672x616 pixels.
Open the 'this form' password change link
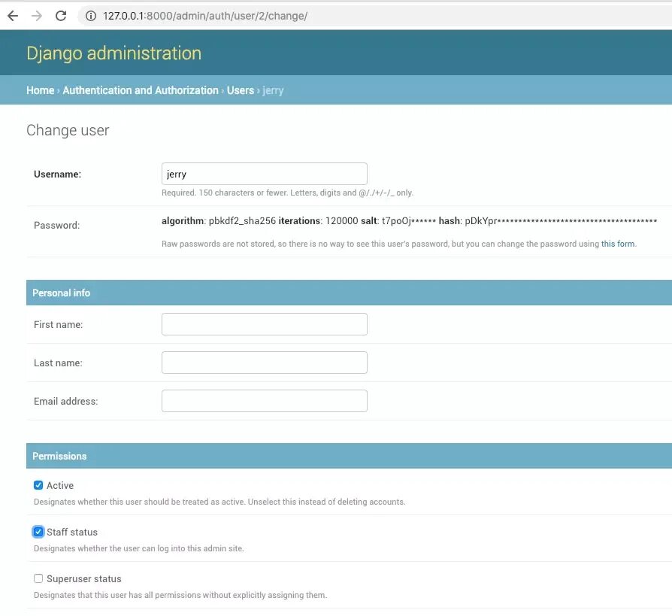618,244
